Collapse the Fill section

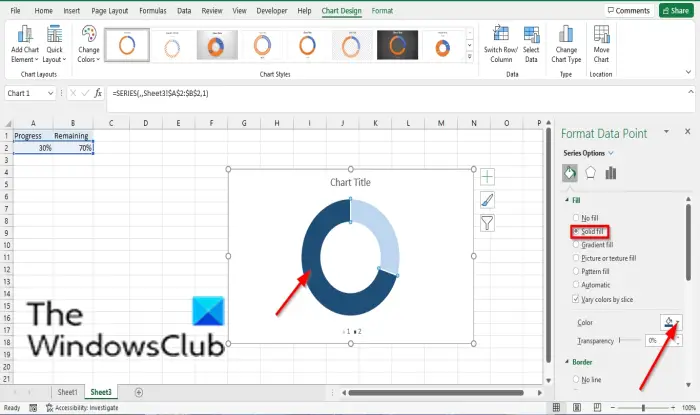567,200
